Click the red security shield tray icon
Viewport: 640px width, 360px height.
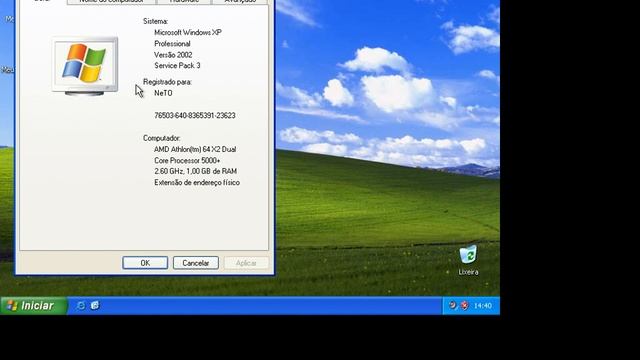click(465, 305)
